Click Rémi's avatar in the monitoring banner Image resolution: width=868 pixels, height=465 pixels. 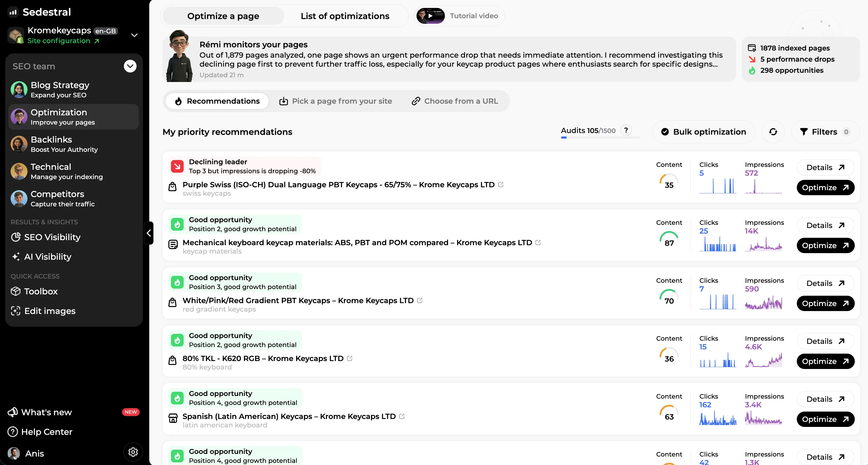point(180,56)
